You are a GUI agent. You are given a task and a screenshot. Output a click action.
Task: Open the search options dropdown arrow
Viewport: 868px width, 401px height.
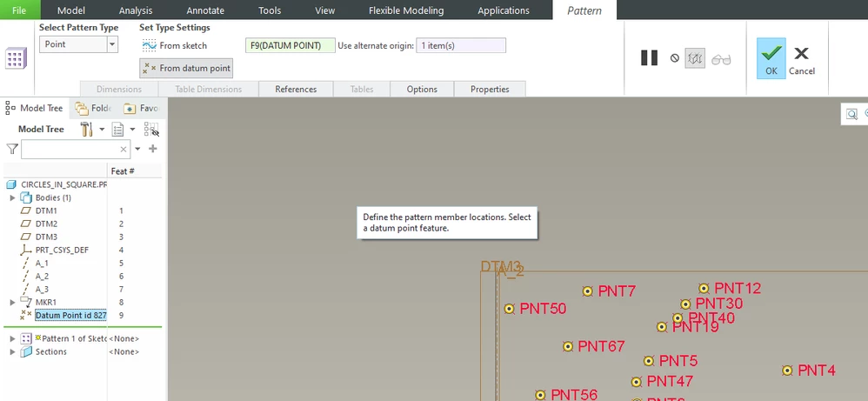tap(137, 149)
